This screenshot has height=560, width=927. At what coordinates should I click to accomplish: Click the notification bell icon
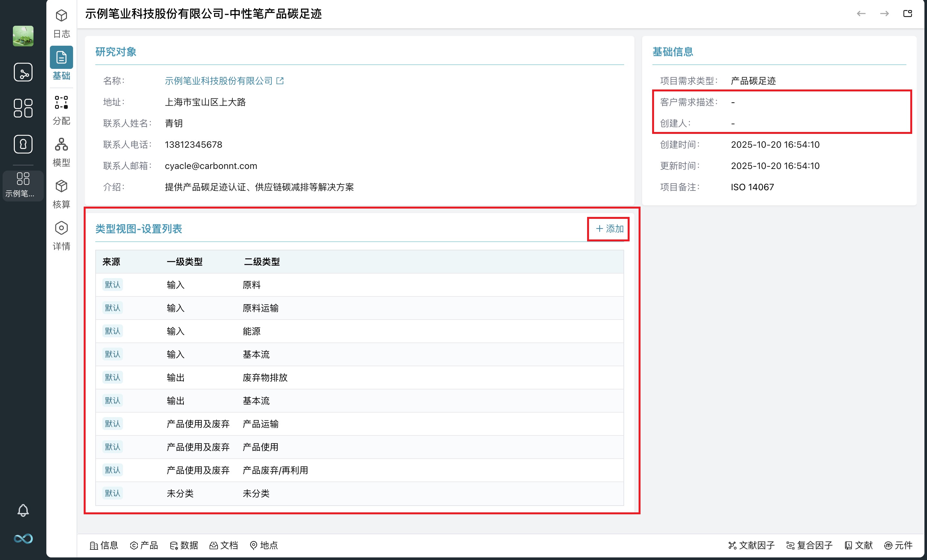tap(23, 510)
